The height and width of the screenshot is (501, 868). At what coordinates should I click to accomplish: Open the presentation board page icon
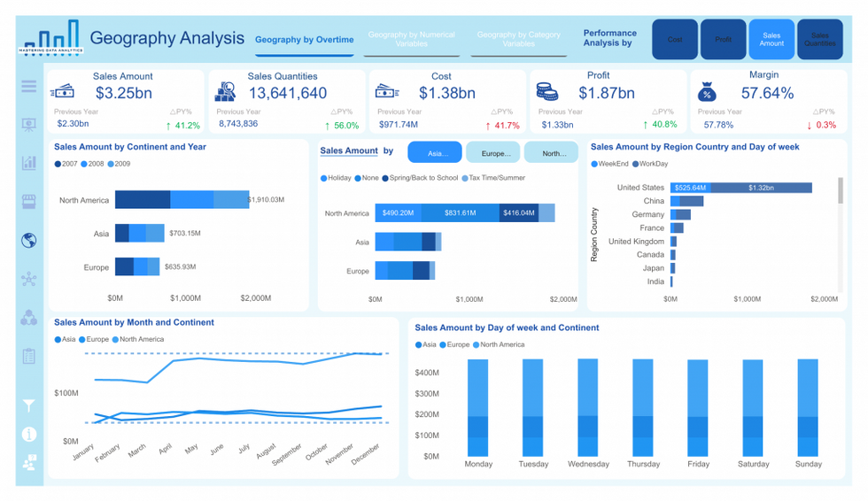[28, 125]
